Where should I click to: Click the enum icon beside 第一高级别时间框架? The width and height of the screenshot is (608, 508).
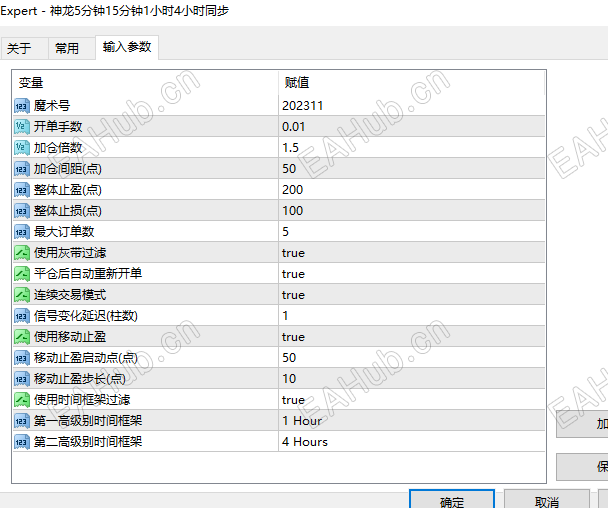tap(22, 421)
